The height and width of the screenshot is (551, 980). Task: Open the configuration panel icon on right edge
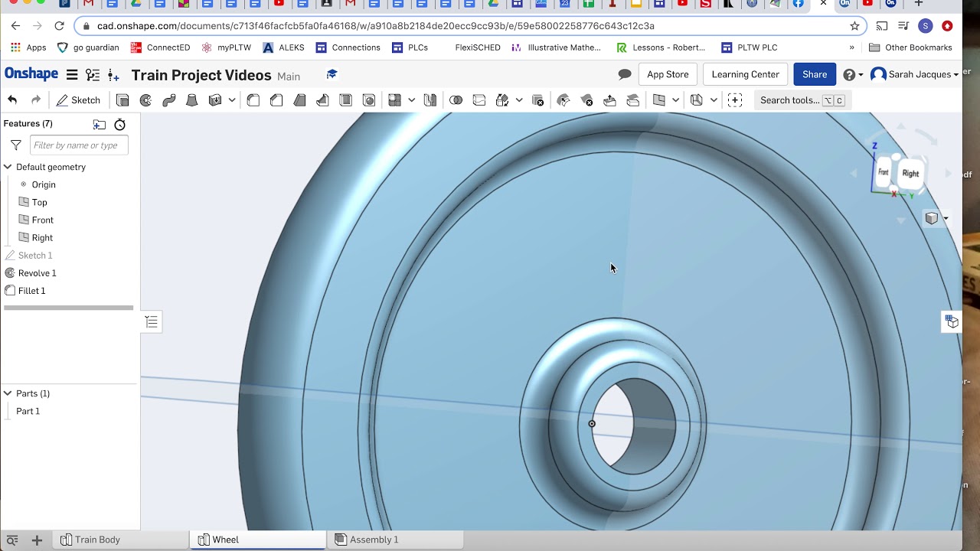tap(952, 321)
